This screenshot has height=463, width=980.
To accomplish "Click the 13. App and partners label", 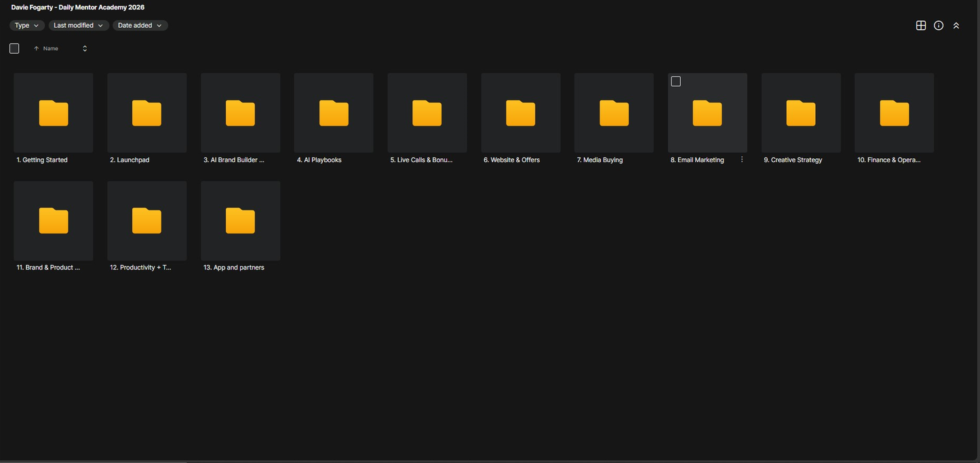I will pyautogui.click(x=234, y=267).
